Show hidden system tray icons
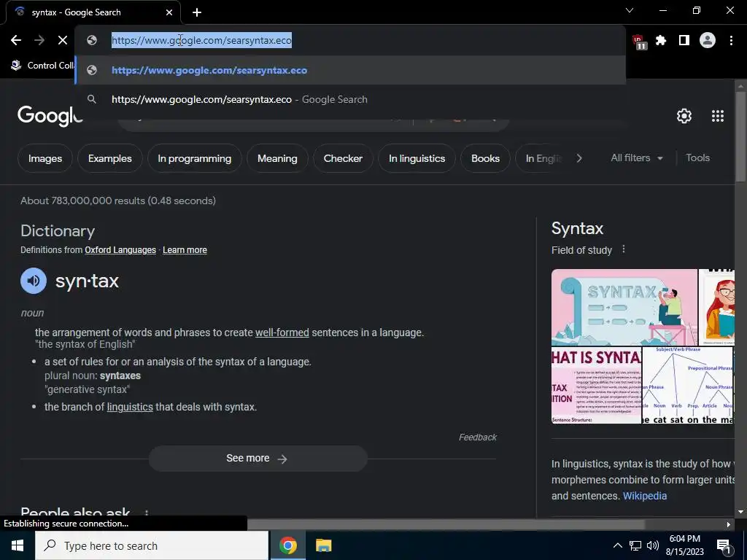This screenshot has height=560, width=747. (x=617, y=545)
